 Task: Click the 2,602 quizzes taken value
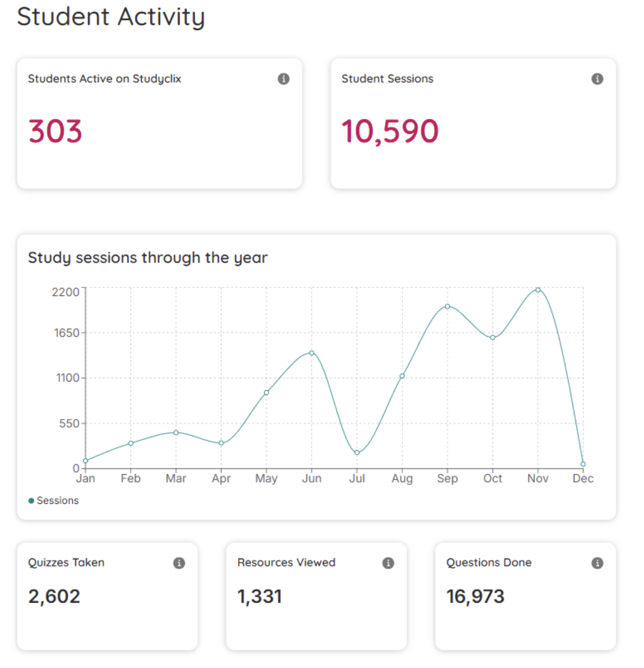(x=54, y=596)
